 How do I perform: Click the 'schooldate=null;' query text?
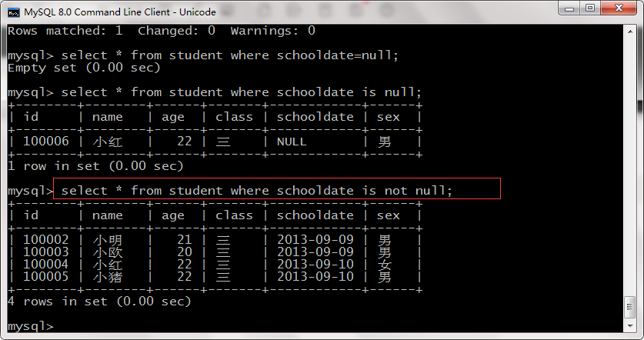tap(337, 55)
